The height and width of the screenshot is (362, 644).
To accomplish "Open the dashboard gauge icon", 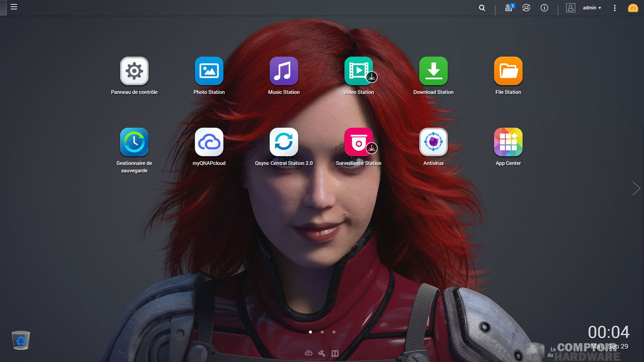I will 632,8.
